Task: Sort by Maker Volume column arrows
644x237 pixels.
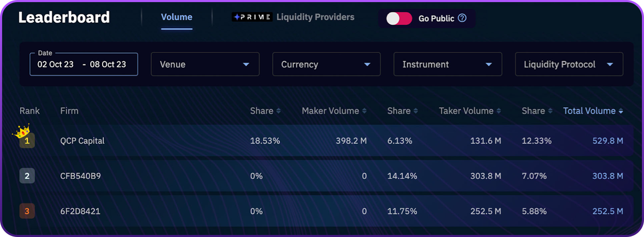Action: [x=364, y=111]
